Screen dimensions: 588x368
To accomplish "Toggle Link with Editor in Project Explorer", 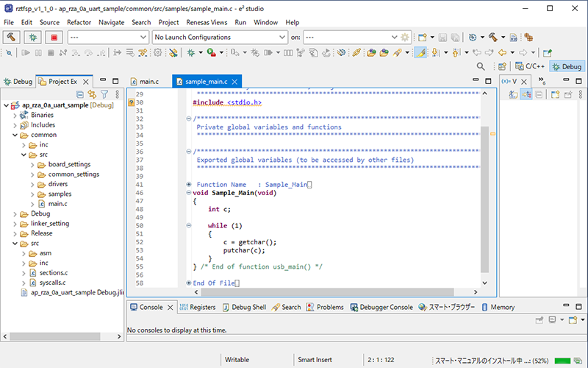I will coord(92,94).
